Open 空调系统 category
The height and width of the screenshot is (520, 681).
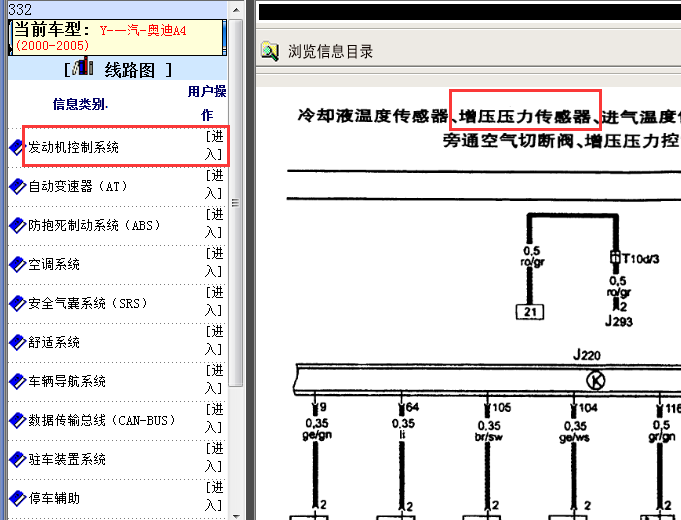click(54, 264)
